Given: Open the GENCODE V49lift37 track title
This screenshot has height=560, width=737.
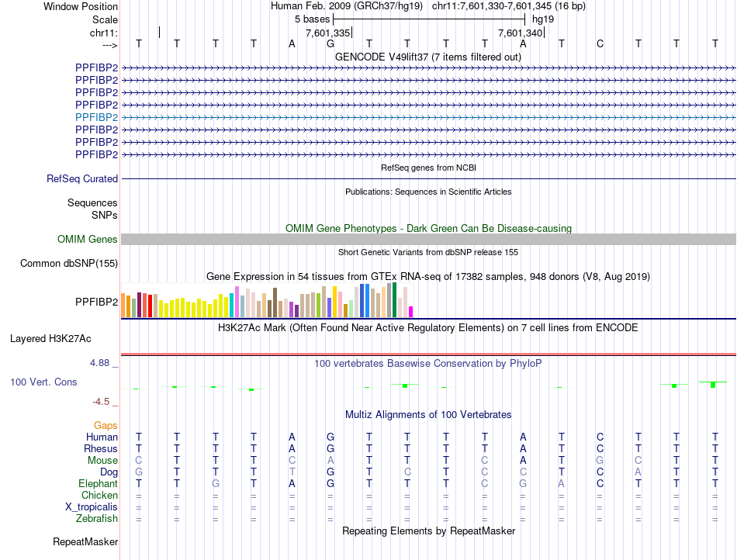Looking at the screenshot, I should click(427, 57).
